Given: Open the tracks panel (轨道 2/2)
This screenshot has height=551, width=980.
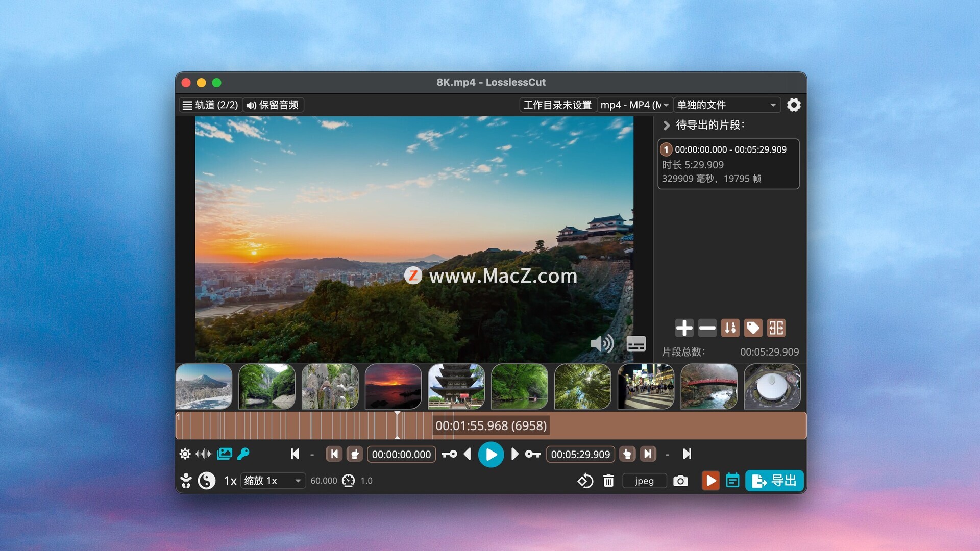Looking at the screenshot, I should (210, 105).
